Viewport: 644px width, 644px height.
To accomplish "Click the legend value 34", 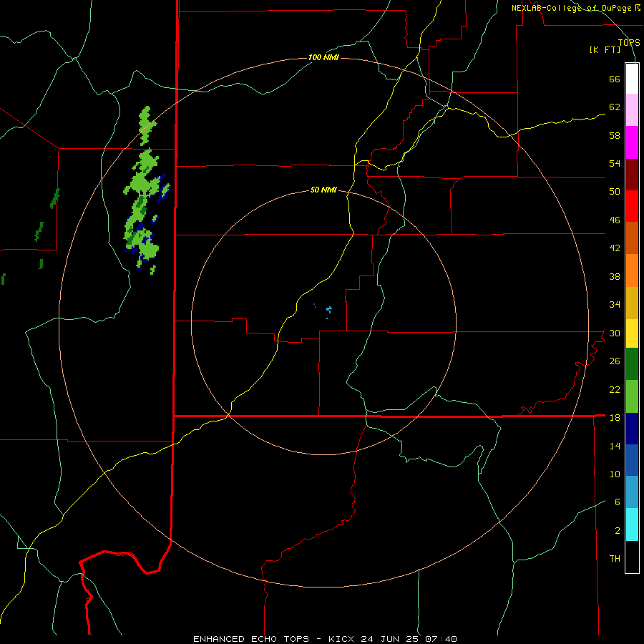I will 615,304.
